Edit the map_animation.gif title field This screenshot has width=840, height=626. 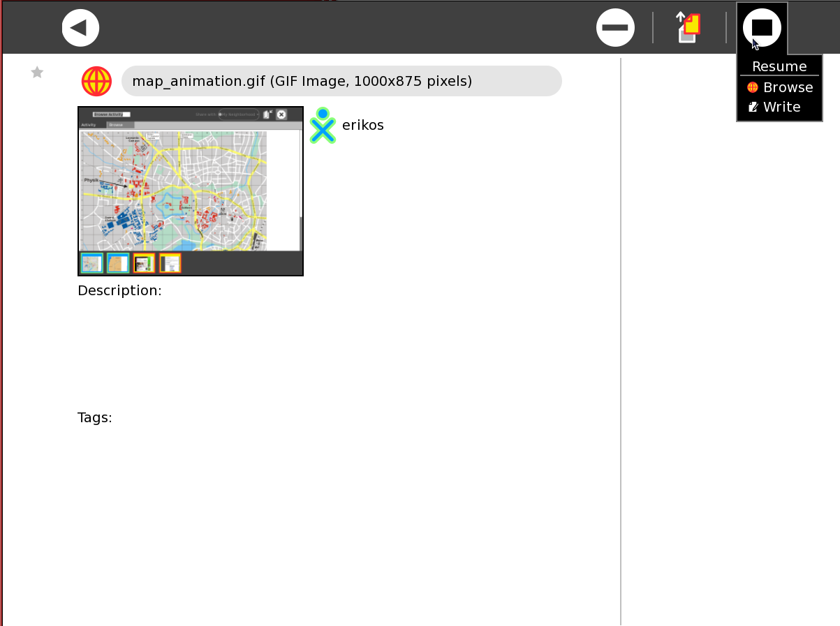tap(341, 82)
